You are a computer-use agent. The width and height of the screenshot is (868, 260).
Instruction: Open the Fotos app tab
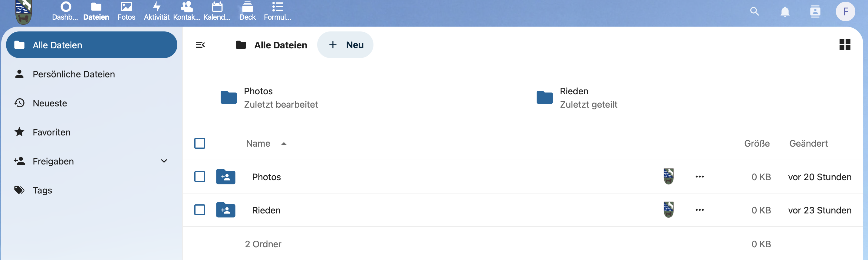[x=127, y=11]
